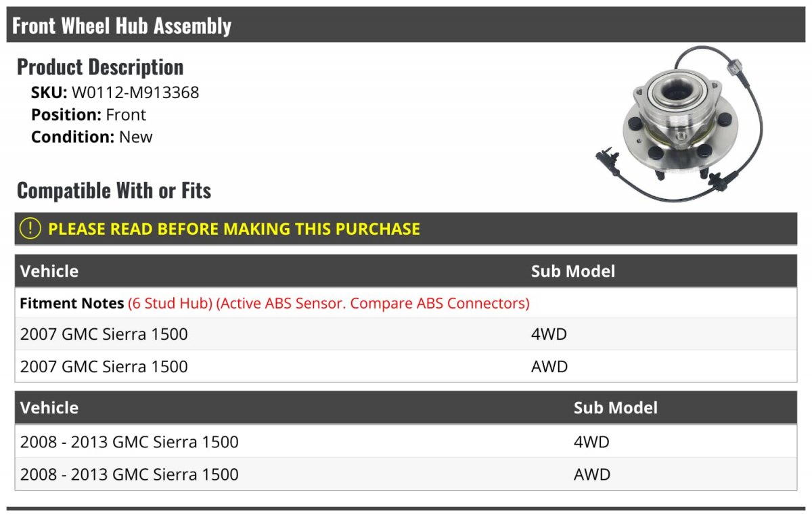Select the 2008 - 2013 Sierra 1500 AWD row

point(406,474)
